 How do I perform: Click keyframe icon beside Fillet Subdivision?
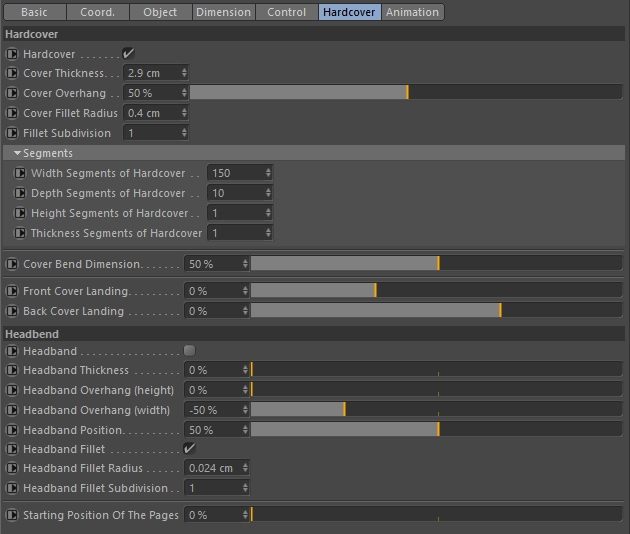tap(12, 133)
